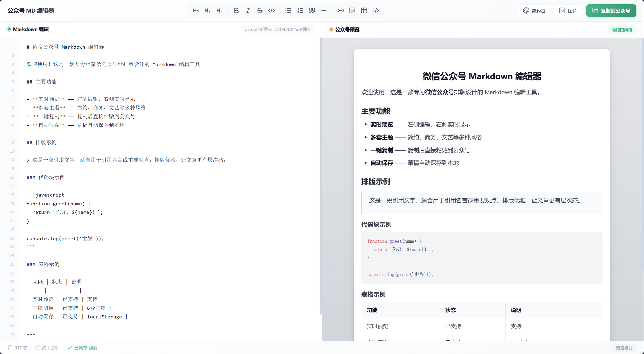Screen dimensions: 644x354
Task: Click the '| 自动保存 | 已支持 | localStorage |' line
Action: point(77,317)
